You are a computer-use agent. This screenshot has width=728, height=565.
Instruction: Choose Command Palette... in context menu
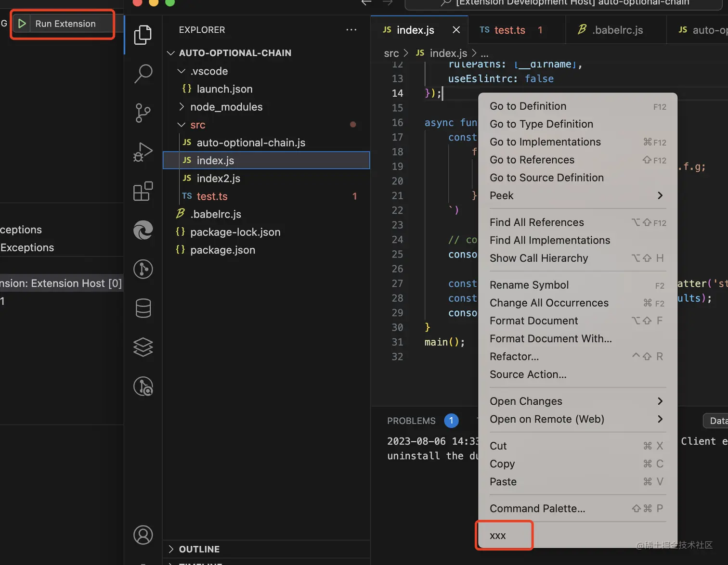[578, 509]
